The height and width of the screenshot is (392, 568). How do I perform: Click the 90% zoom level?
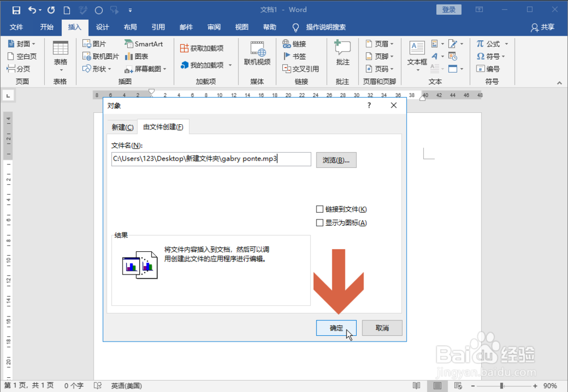click(x=550, y=386)
